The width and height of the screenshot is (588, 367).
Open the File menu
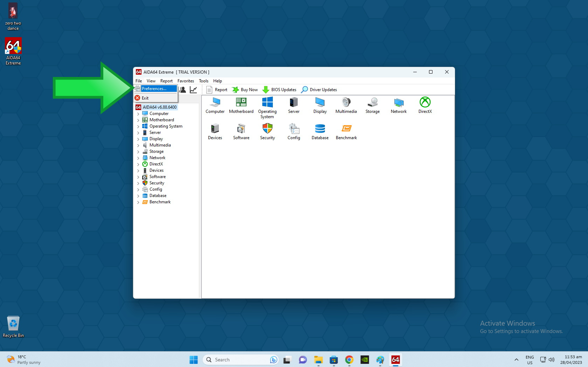pos(139,81)
